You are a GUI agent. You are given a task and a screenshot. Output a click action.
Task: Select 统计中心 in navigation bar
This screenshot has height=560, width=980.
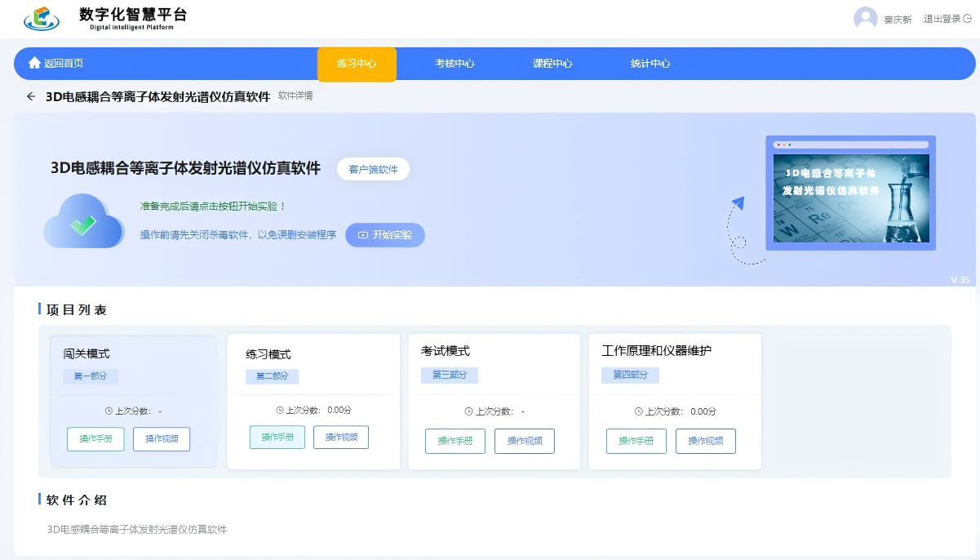point(650,64)
